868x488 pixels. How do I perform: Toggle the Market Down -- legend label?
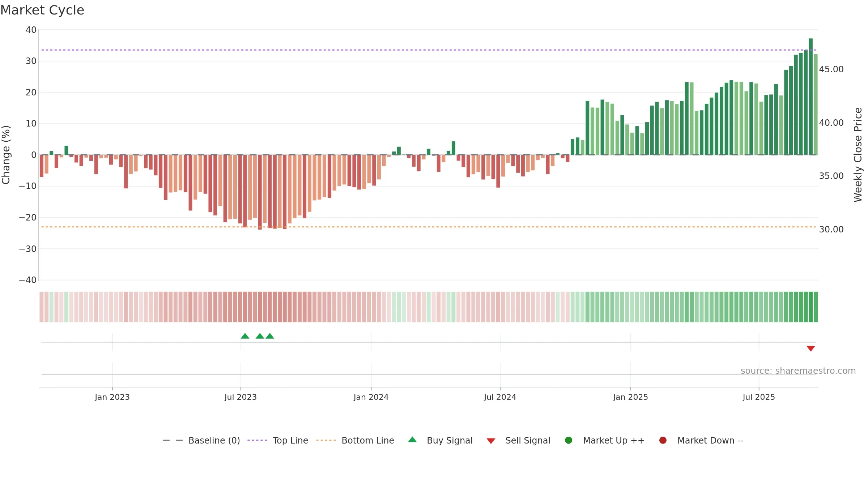710,440
